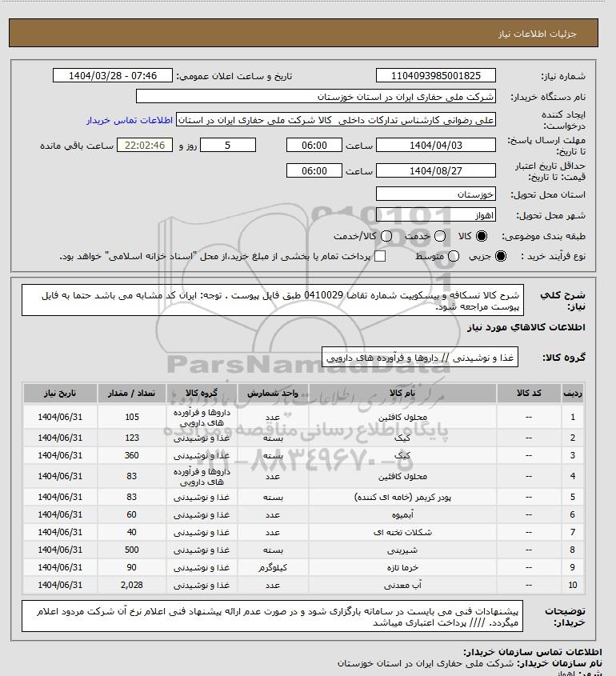Click the delivery city field اهواز
Viewport: 616px width, 676px height.
pyautogui.click(x=436, y=214)
